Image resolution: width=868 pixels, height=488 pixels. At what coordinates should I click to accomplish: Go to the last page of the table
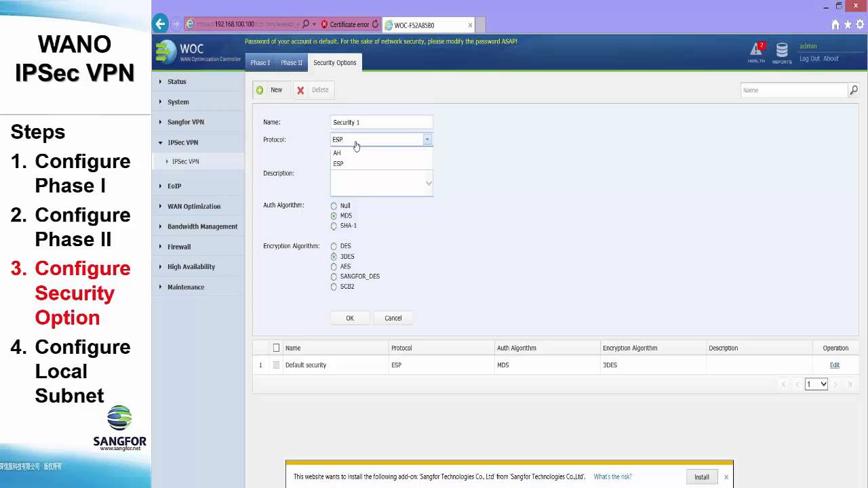coord(850,384)
